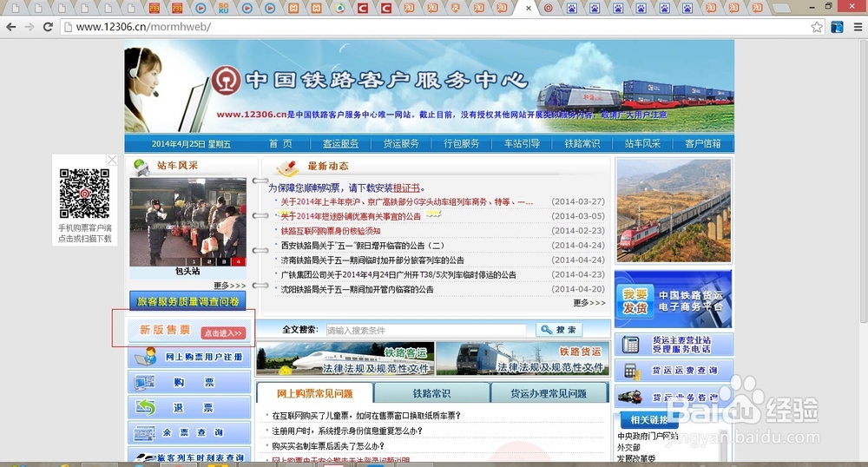
Task: Click 更多>>> under the news list
Action: pyautogui.click(x=589, y=303)
